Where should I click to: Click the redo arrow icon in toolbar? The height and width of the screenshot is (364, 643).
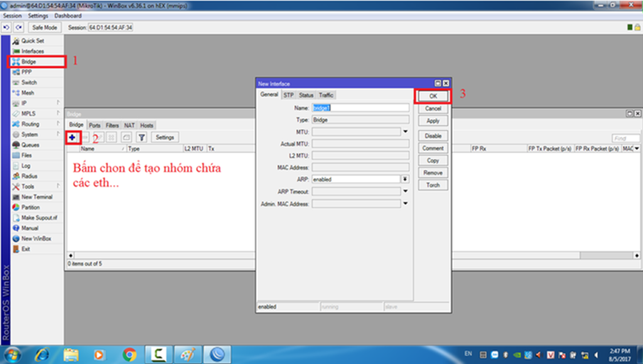point(19,28)
